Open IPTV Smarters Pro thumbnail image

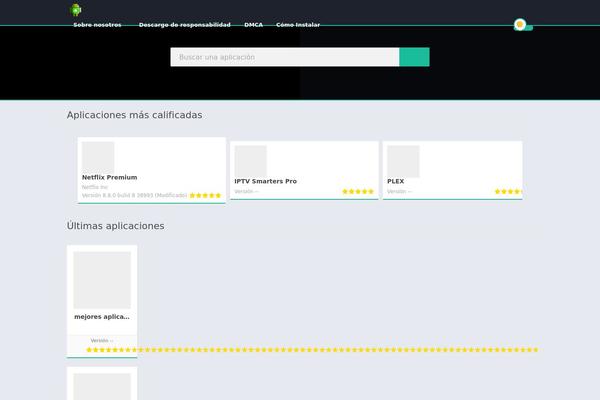tap(251, 162)
